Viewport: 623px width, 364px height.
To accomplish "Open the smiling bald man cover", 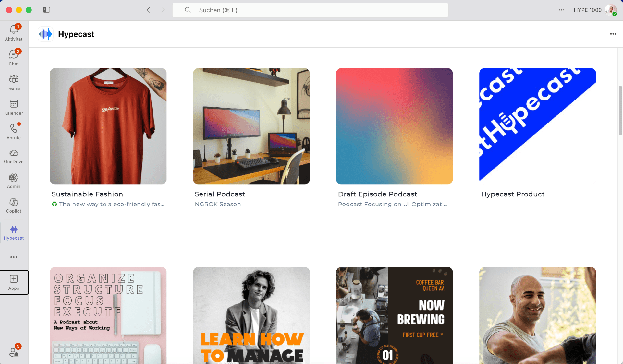I will tap(537, 315).
